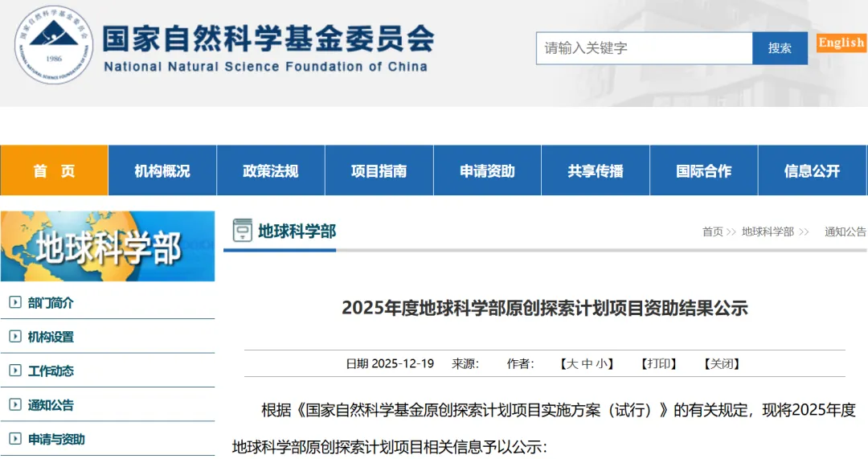This screenshot has height=459, width=868.
Task: Click the 首页 breadcrumb link
Action: pos(712,232)
